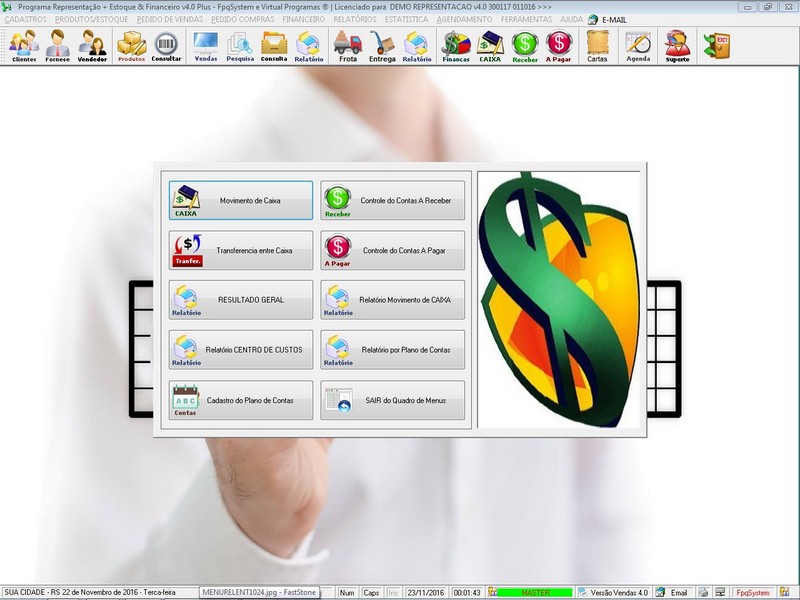
Task: Open the Agenda calendar icon
Action: [x=638, y=46]
